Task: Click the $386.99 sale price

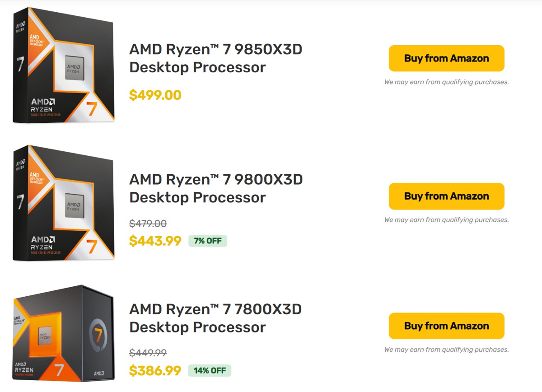Action: 155,371
